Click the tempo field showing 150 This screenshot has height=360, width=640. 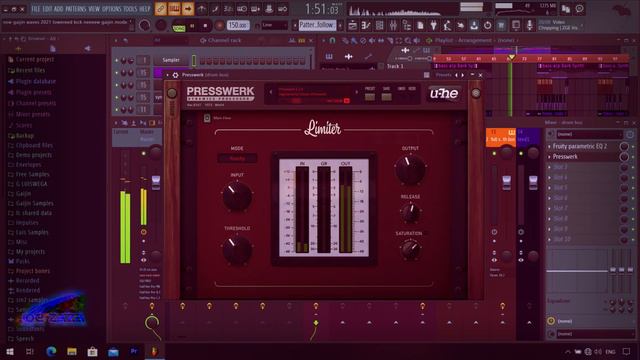pyautogui.click(x=238, y=25)
